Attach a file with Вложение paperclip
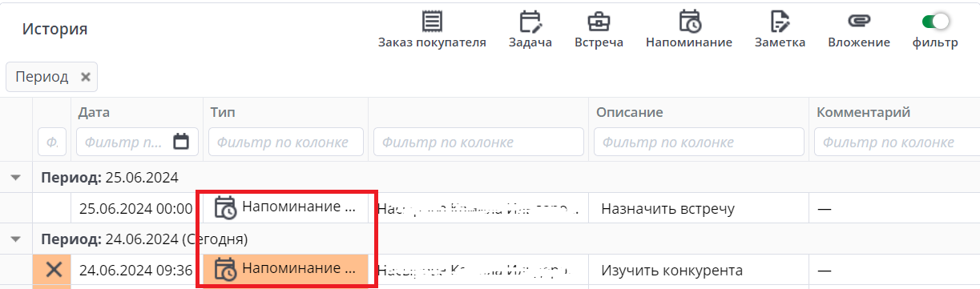The width and height of the screenshot is (980, 289). pyautogui.click(x=859, y=22)
